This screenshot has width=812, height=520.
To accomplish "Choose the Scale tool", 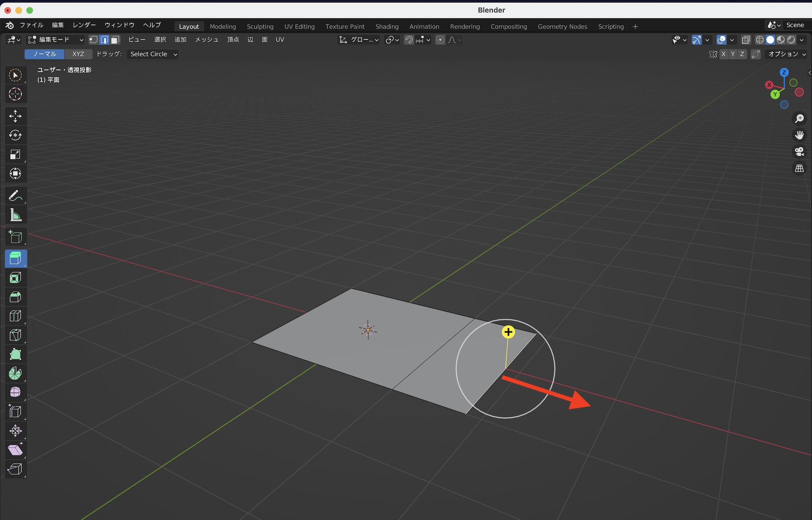I will click(x=15, y=155).
